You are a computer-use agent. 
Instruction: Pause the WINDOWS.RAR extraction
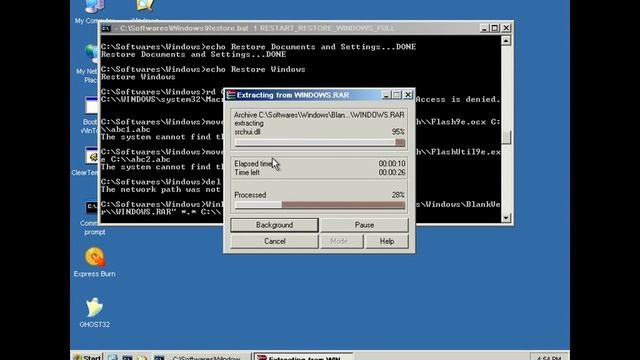364,225
